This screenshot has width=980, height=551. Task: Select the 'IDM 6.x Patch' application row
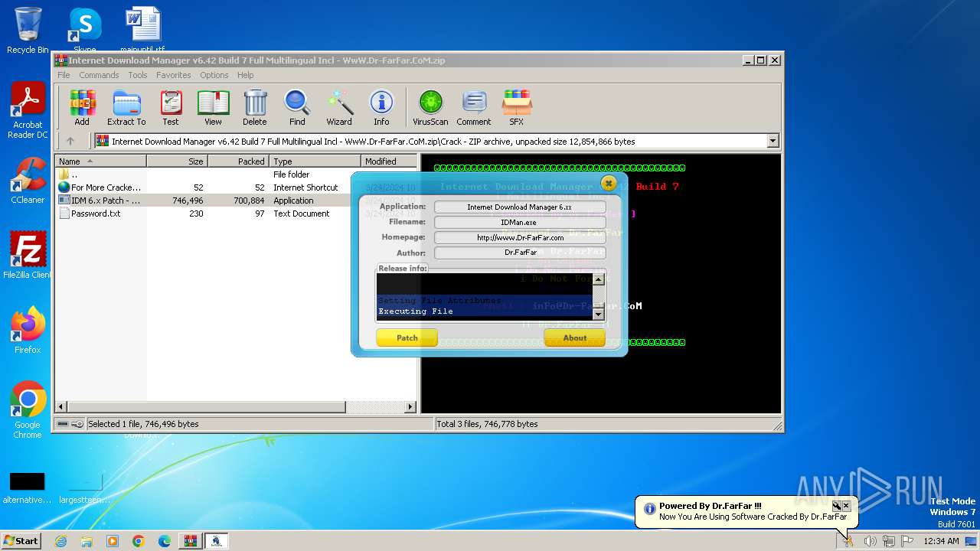[x=236, y=201]
